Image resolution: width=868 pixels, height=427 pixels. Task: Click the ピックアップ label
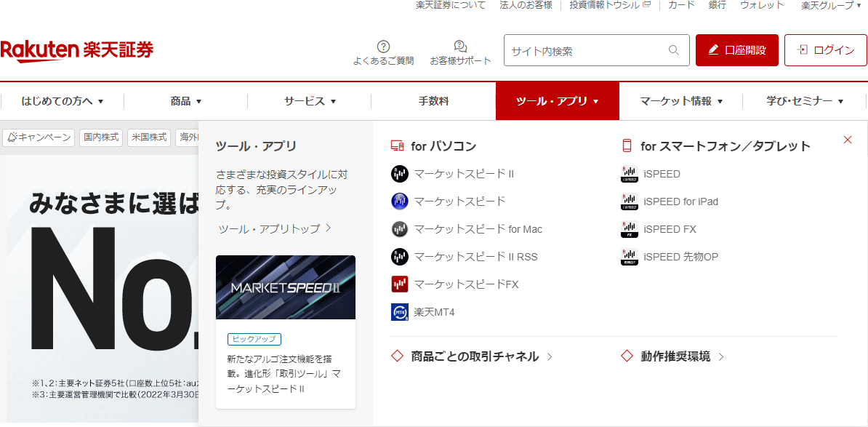pyautogui.click(x=254, y=338)
